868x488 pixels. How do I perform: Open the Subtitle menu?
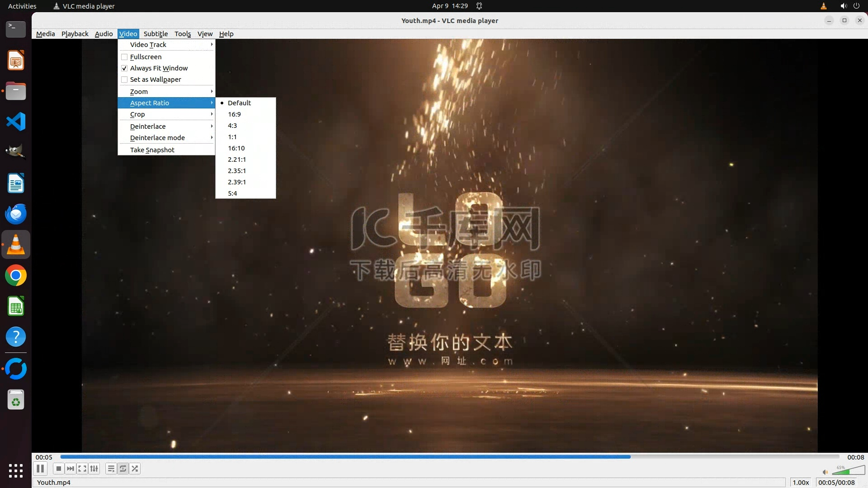click(156, 34)
